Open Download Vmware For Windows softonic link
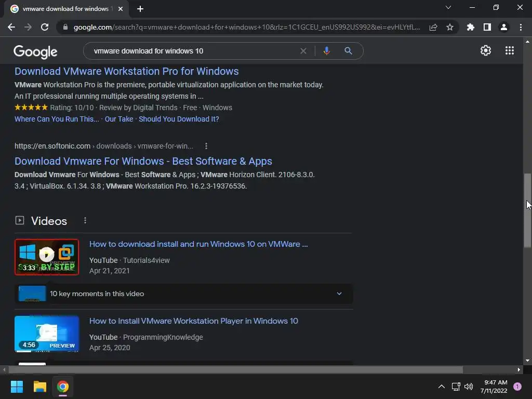Image resolution: width=532 pixels, height=399 pixels. point(143,161)
